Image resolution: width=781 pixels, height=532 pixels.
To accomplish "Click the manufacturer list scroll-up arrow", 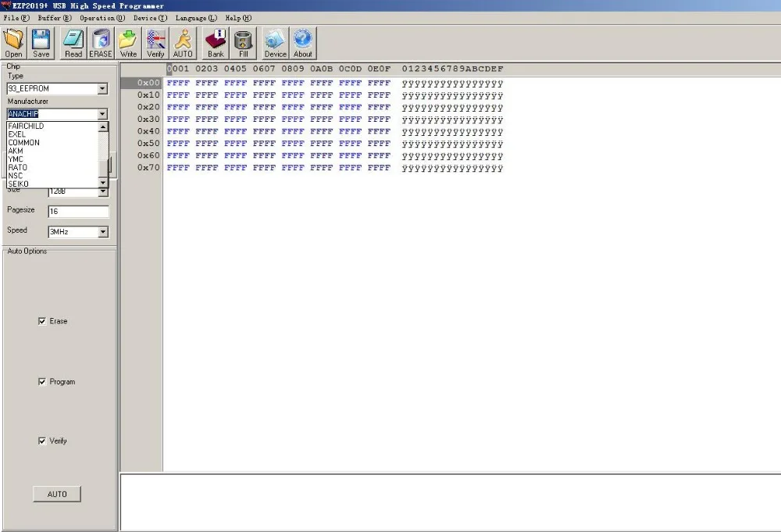I will 103,127.
